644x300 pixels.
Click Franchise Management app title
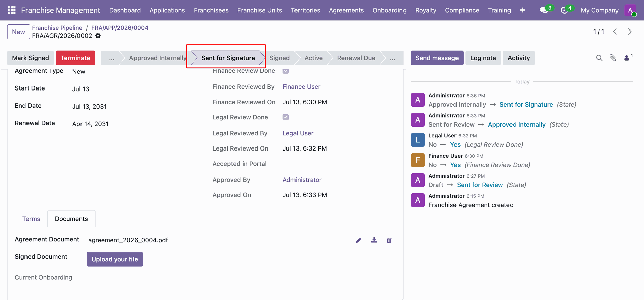[x=61, y=10]
